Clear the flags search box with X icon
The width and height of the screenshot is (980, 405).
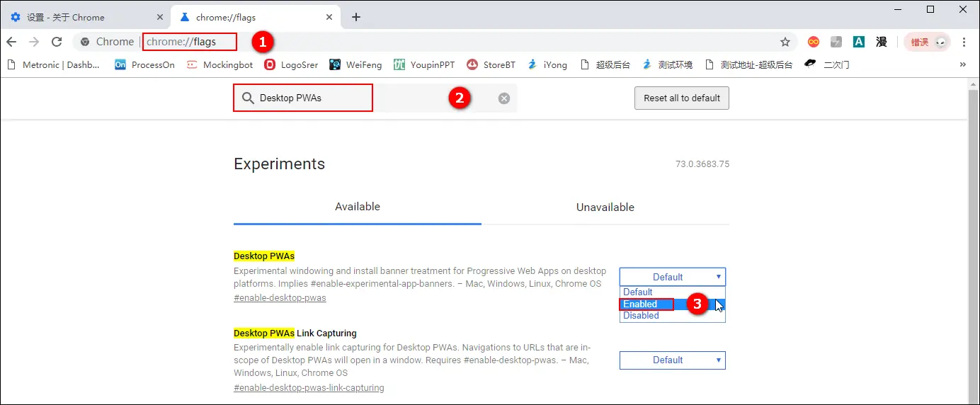pos(503,98)
